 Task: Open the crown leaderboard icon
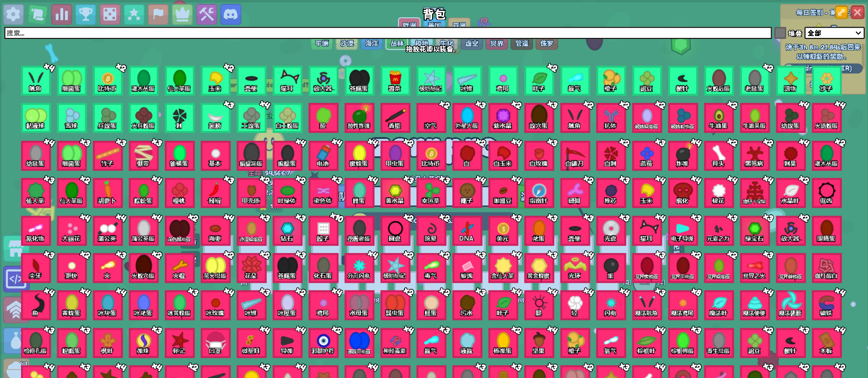(182, 15)
